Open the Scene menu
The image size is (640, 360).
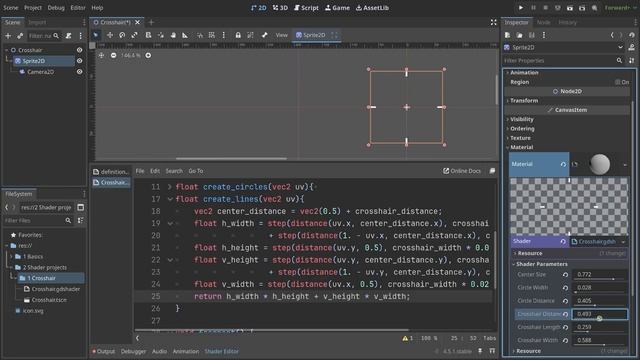tap(11, 8)
